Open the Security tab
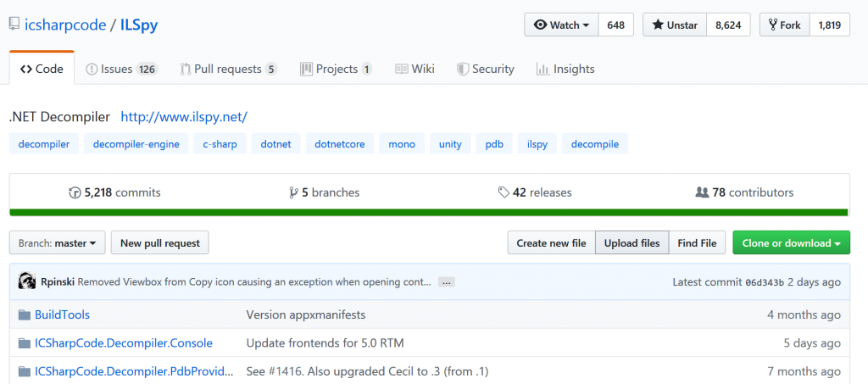Image resolution: width=868 pixels, height=384 pixels. click(x=486, y=70)
